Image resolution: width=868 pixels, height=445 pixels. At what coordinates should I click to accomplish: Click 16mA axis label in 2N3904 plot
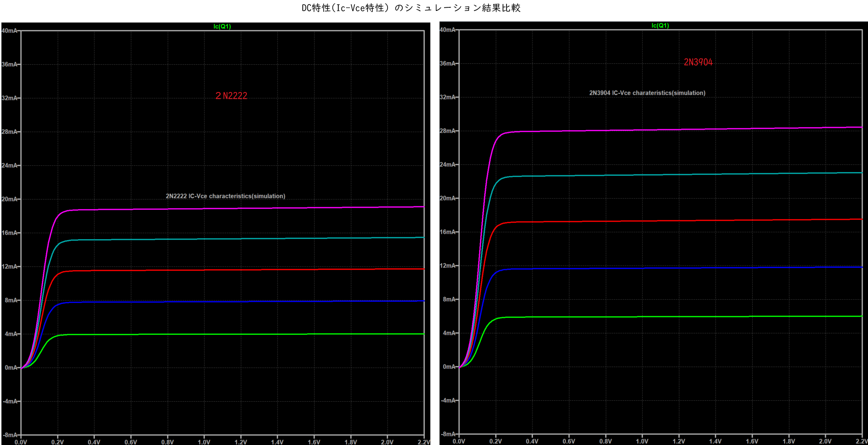pyautogui.click(x=447, y=232)
